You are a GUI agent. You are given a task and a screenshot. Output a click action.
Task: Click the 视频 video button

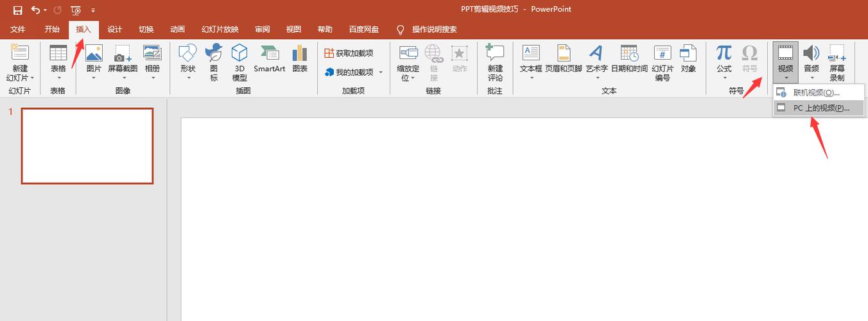click(x=785, y=62)
